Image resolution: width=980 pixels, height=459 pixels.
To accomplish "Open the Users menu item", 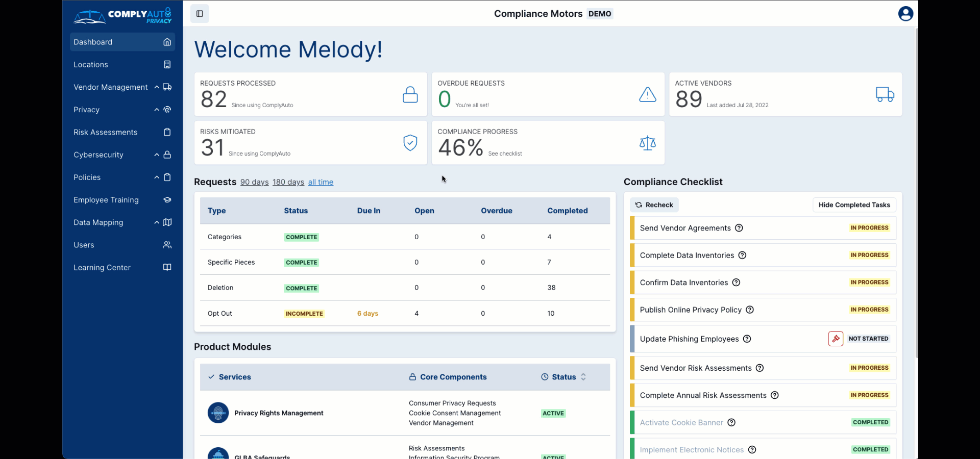I will (x=122, y=245).
